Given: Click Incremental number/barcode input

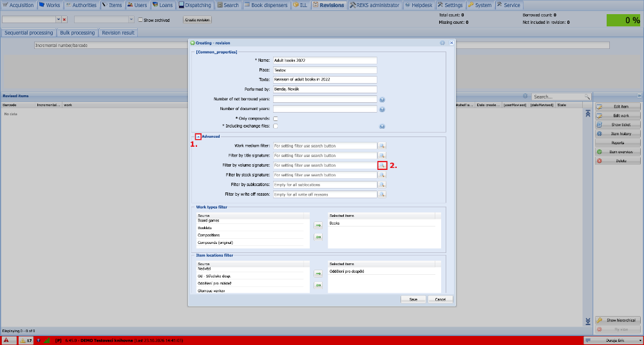Looking at the screenshot, I should 321,45.
